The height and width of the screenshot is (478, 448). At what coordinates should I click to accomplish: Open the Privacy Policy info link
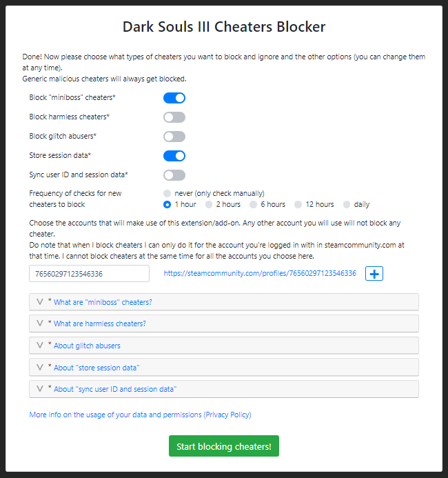pyautogui.click(x=140, y=415)
